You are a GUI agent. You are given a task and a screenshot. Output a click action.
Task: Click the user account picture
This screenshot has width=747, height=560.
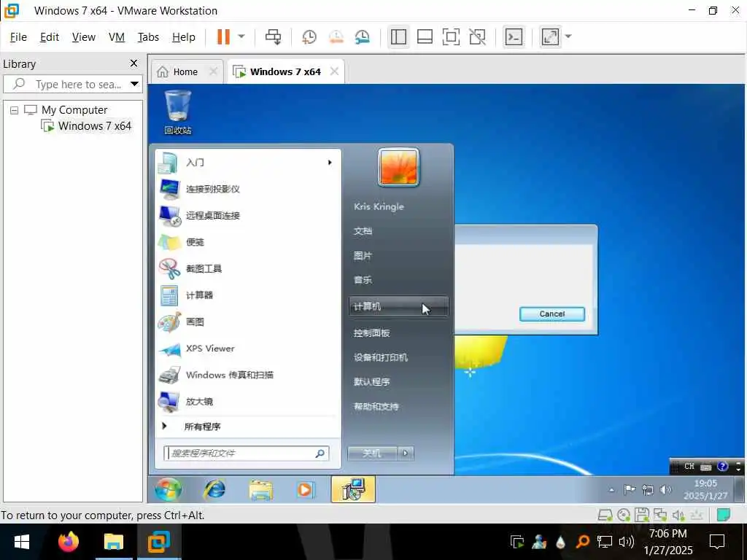[x=398, y=168]
